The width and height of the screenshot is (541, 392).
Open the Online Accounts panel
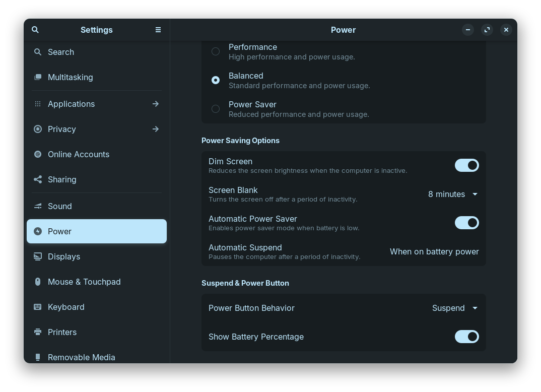(x=97, y=154)
